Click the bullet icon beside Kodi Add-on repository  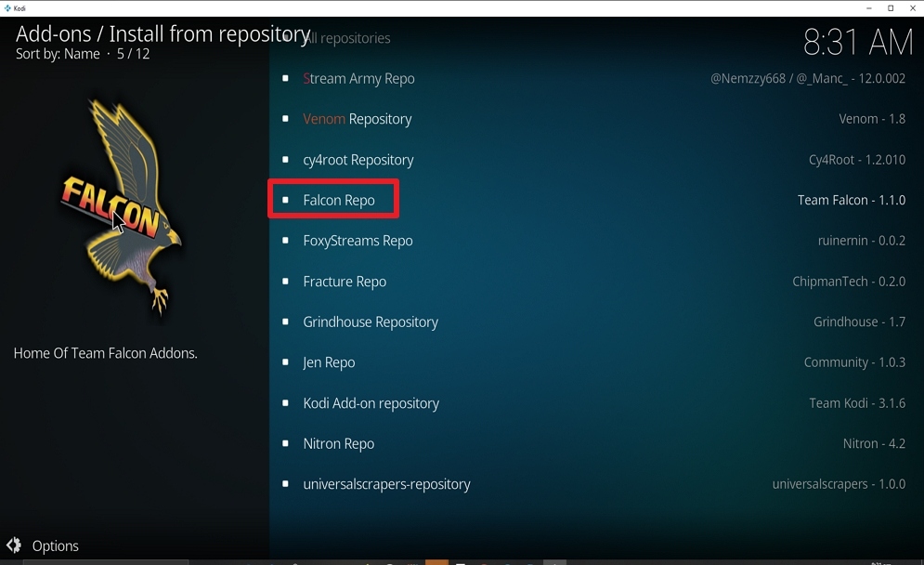[x=285, y=402]
